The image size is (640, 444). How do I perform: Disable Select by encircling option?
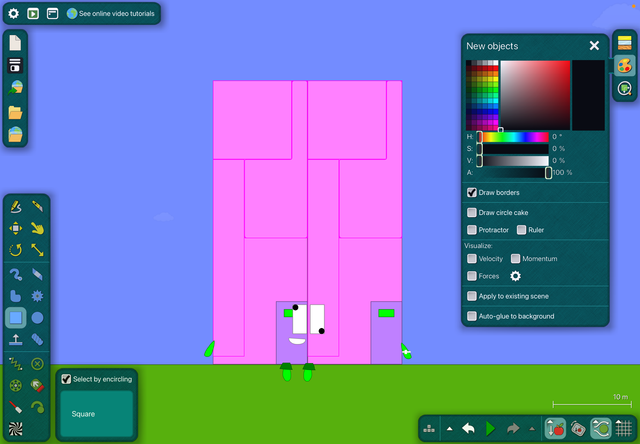click(66, 379)
